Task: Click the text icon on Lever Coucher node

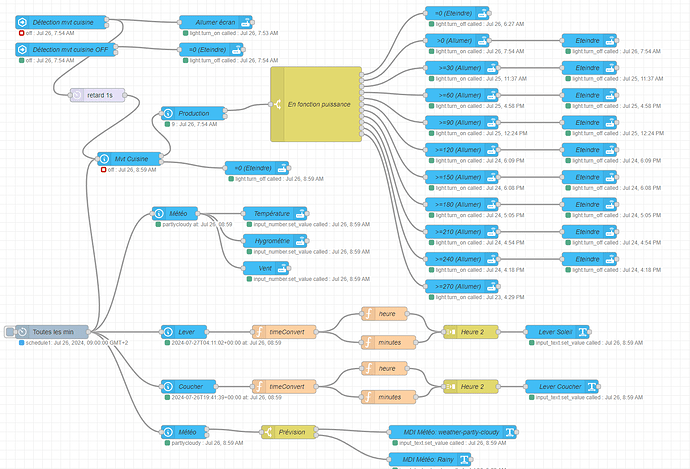Action: (592, 387)
